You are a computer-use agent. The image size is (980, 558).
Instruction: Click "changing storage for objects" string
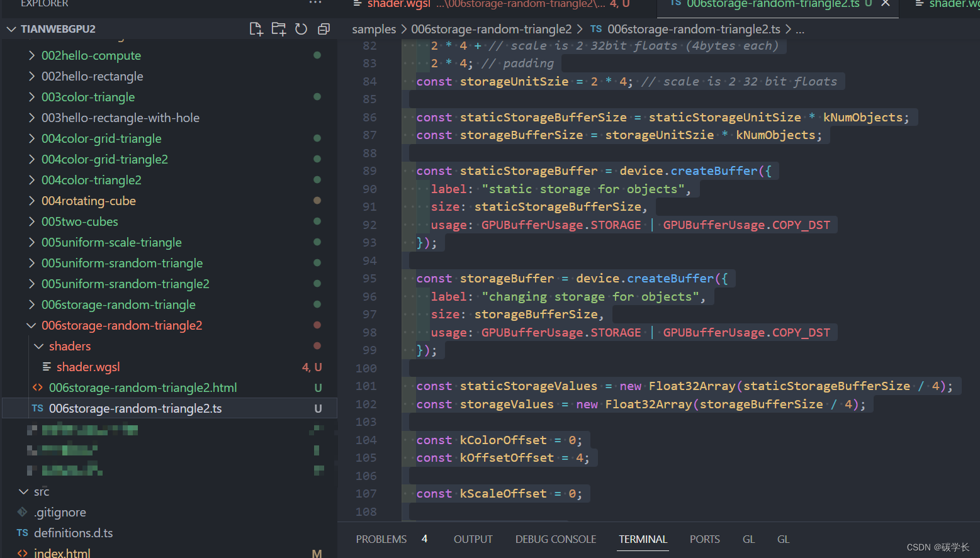pyautogui.click(x=590, y=296)
